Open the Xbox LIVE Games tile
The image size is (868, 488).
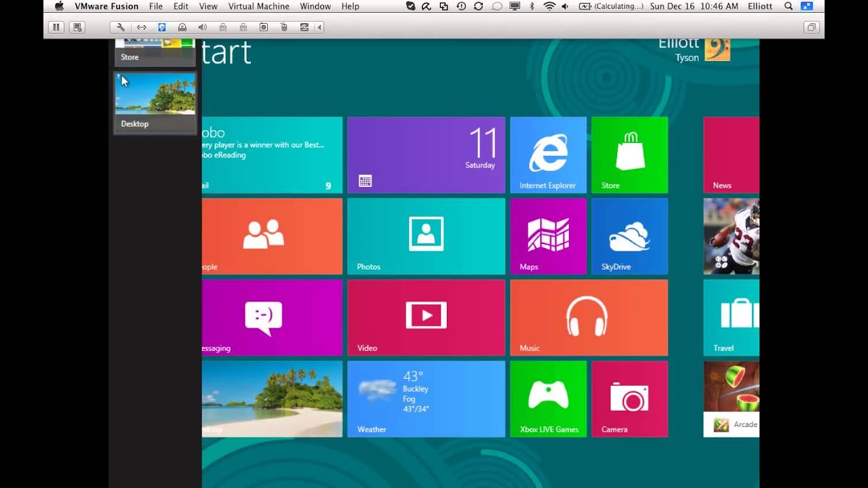click(548, 399)
